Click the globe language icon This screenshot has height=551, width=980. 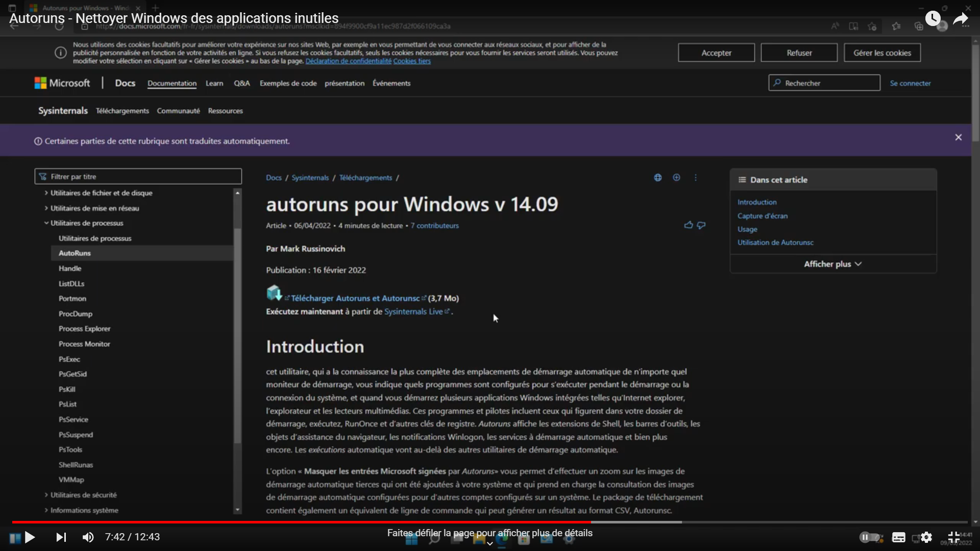coord(657,178)
